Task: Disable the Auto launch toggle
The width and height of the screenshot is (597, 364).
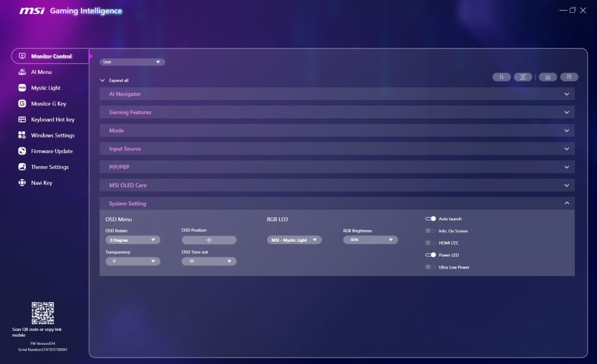Action: click(431, 219)
